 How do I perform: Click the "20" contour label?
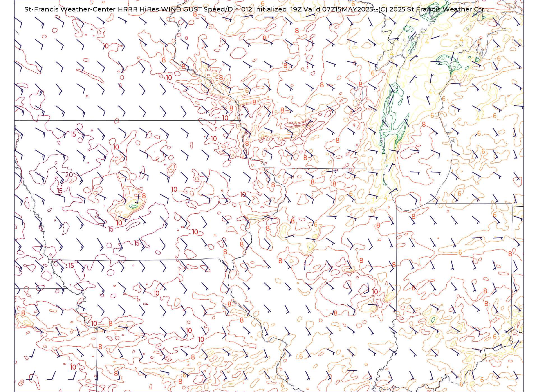(69, 175)
